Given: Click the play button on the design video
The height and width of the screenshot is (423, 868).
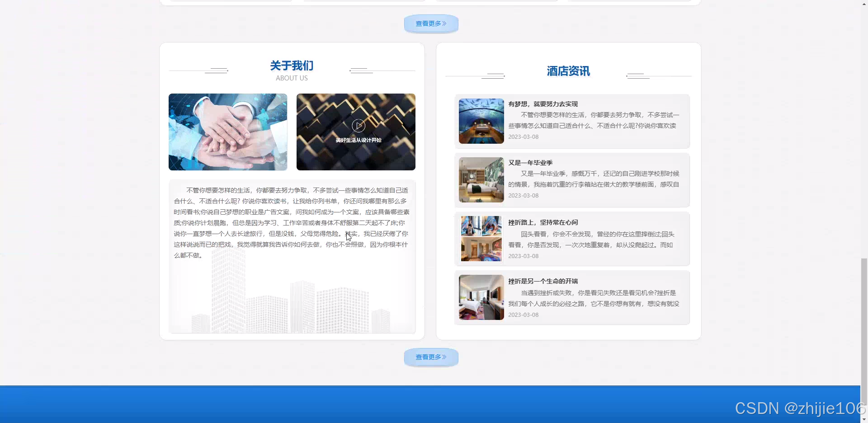Looking at the screenshot, I should [x=358, y=126].
